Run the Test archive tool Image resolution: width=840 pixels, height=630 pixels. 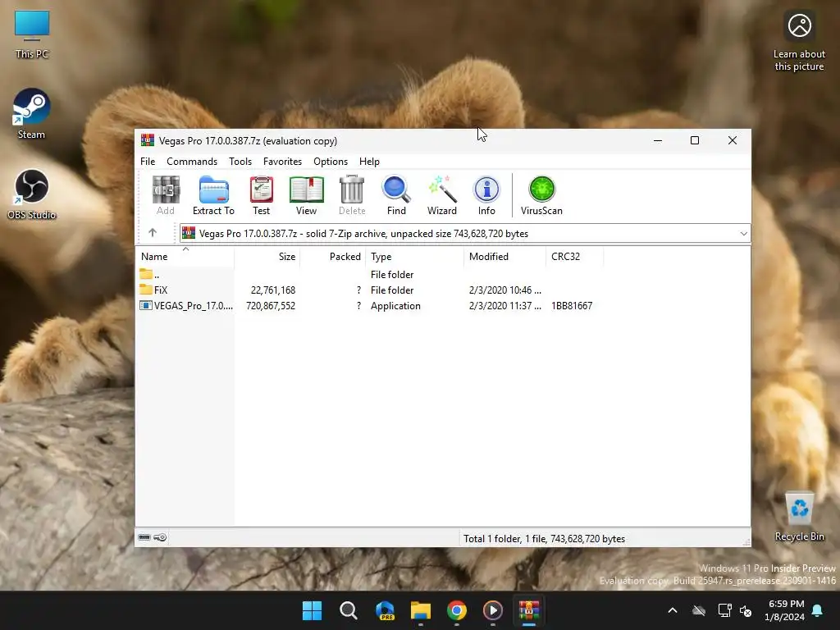[262, 195]
